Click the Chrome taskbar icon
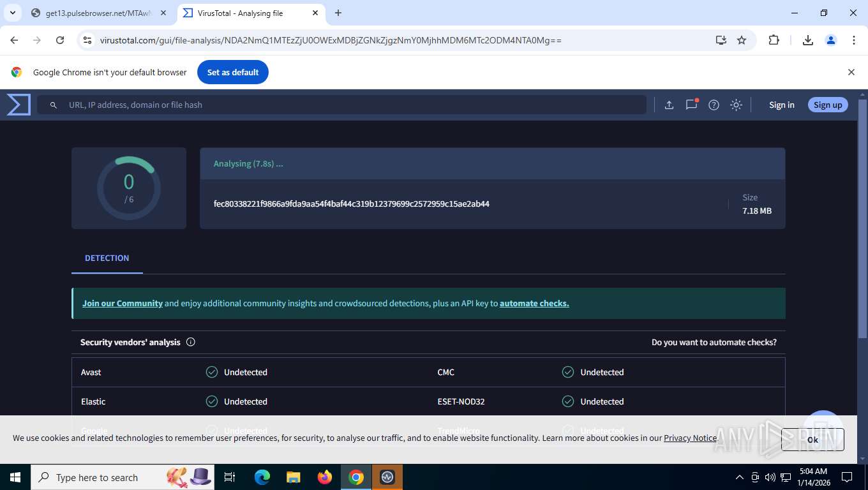 coord(356,477)
